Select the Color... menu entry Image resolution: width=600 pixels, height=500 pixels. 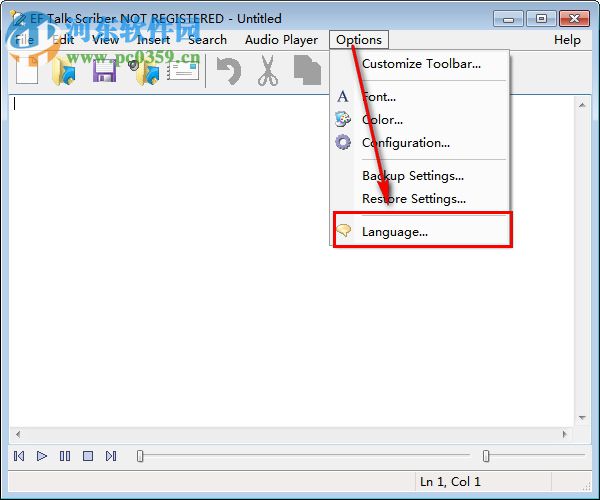[420, 120]
